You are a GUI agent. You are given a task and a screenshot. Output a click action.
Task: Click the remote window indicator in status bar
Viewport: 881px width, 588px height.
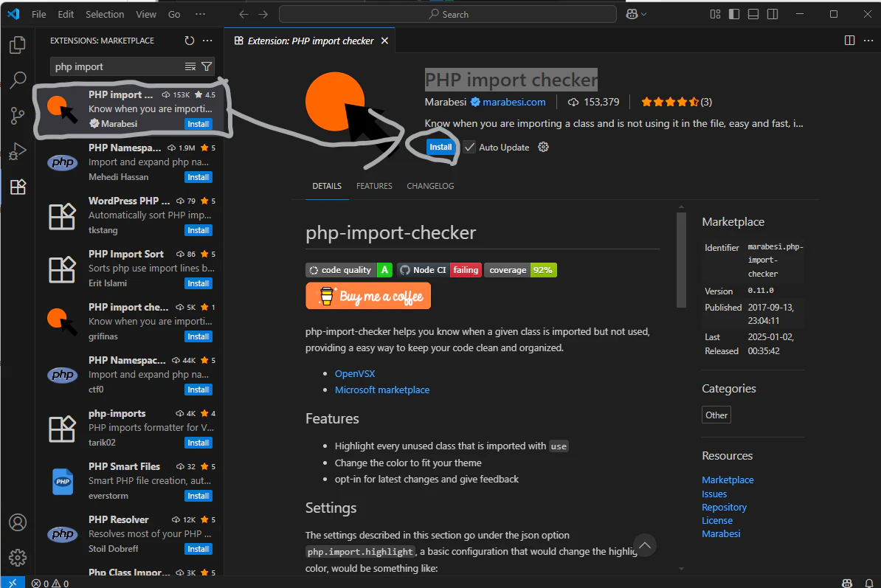(13, 583)
